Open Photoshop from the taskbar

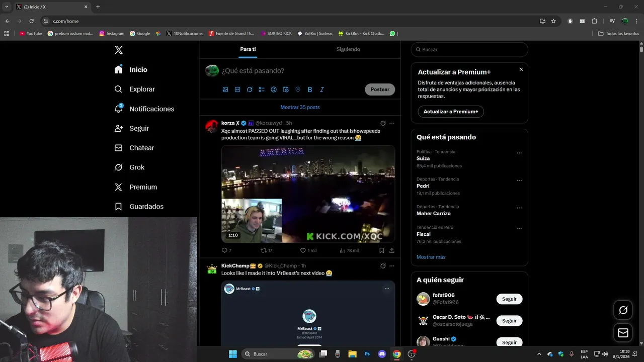(x=367, y=354)
